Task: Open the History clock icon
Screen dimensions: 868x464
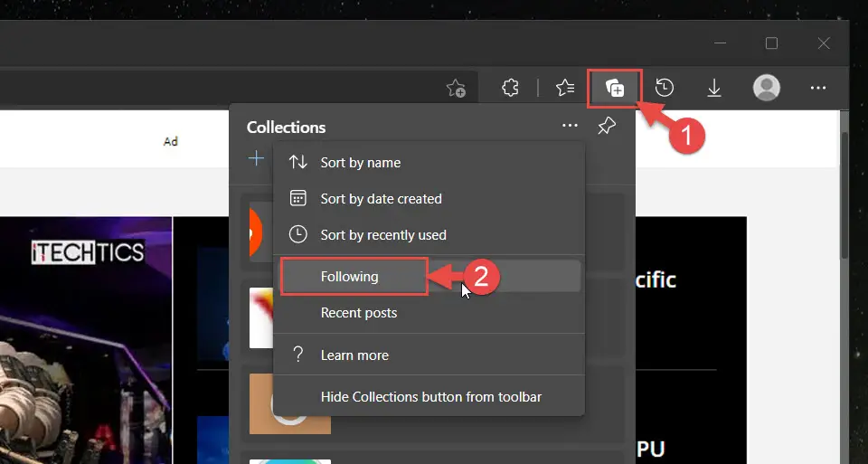Action: [665, 88]
